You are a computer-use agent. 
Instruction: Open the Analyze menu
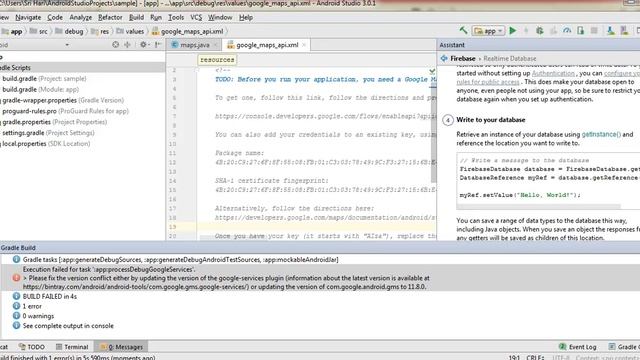[80, 18]
